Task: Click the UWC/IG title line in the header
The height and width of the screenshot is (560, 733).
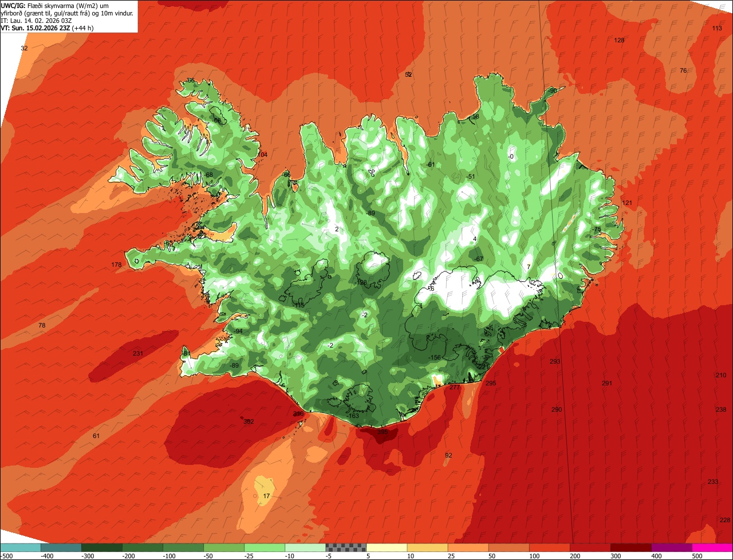Action: coord(55,5)
